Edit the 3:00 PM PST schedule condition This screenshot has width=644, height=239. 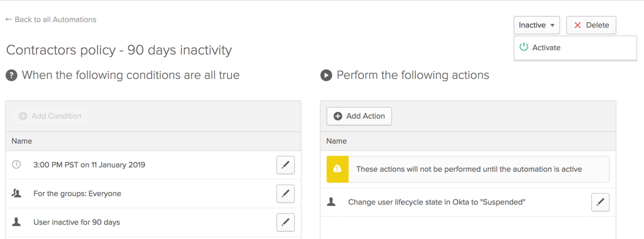pos(286,165)
